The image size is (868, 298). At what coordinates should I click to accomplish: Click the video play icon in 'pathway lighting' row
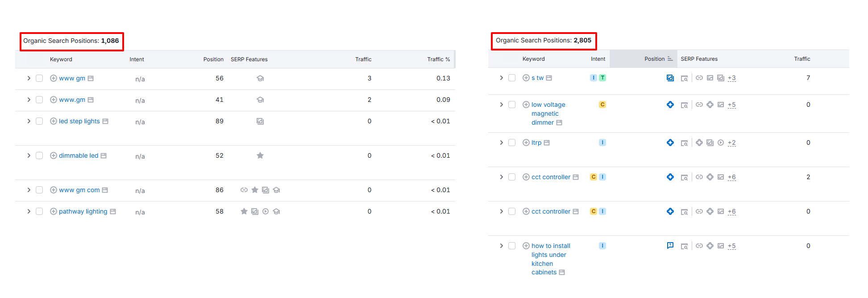266,211
